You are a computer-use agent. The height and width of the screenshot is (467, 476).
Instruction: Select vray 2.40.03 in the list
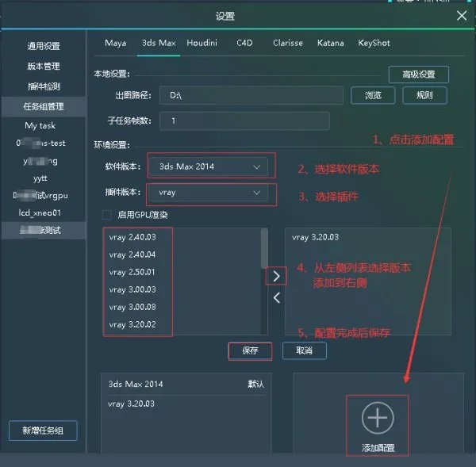click(x=132, y=237)
